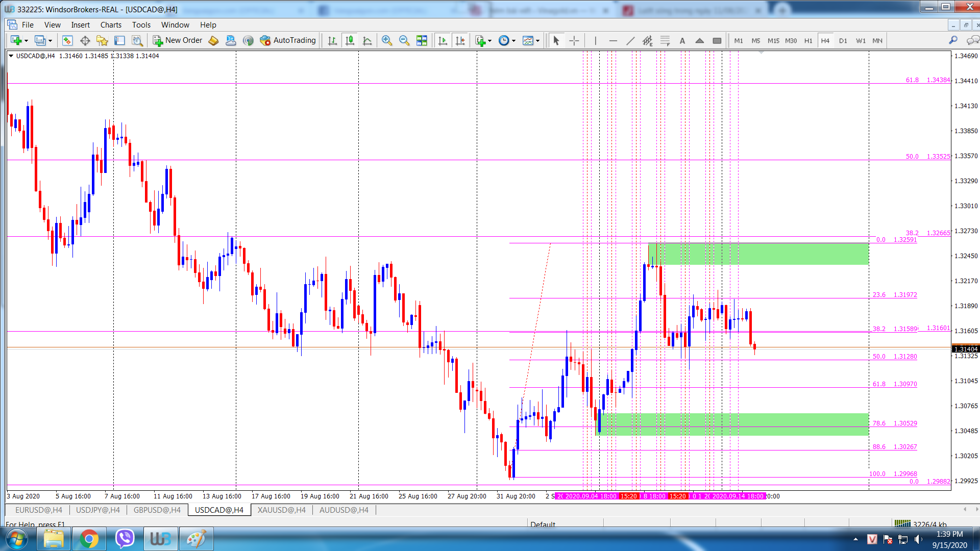This screenshot has height=551, width=980.
Task: Open the Help menu
Action: click(208, 24)
